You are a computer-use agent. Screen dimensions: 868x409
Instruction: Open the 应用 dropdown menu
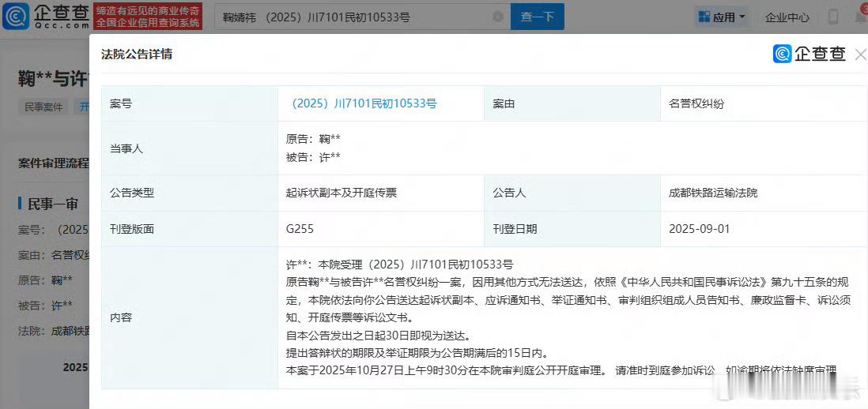click(723, 17)
